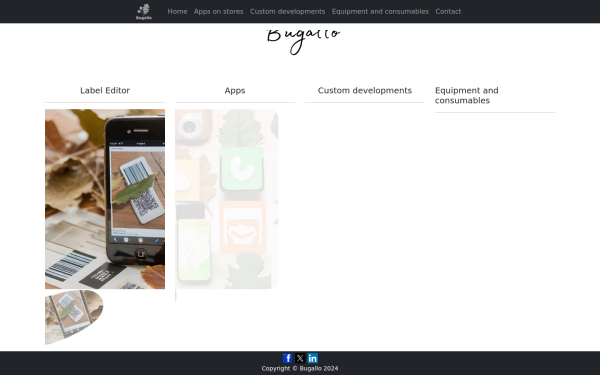The image size is (600, 375).
Task: Open the Equipment and consumables section heading
Action: click(466, 95)
